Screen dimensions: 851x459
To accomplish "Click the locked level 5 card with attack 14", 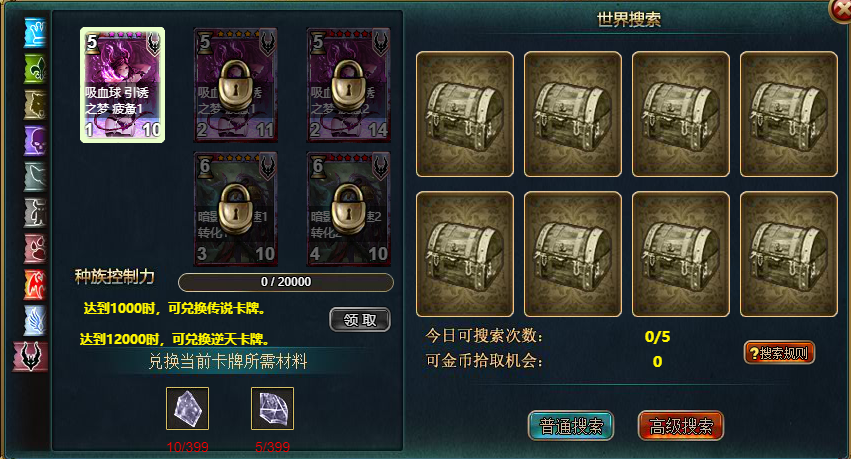I will (x=348, y=85).
